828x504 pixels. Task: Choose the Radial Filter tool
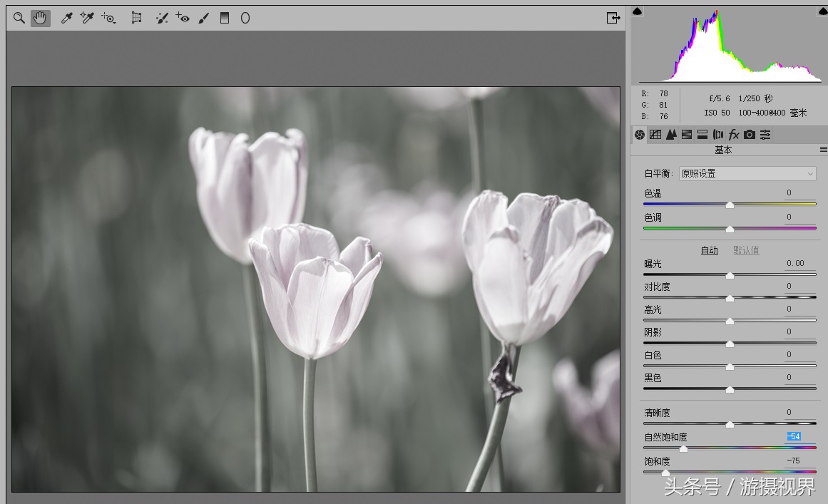245,18
